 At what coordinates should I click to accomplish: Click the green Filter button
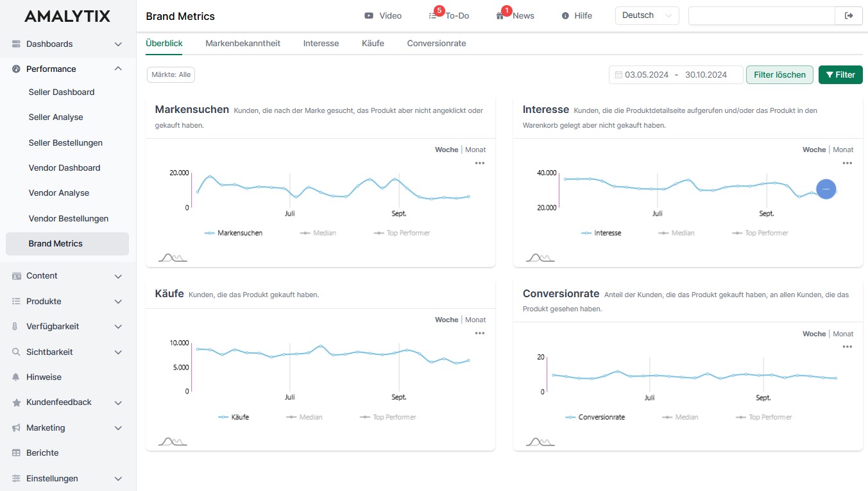(x=840, y=74)
